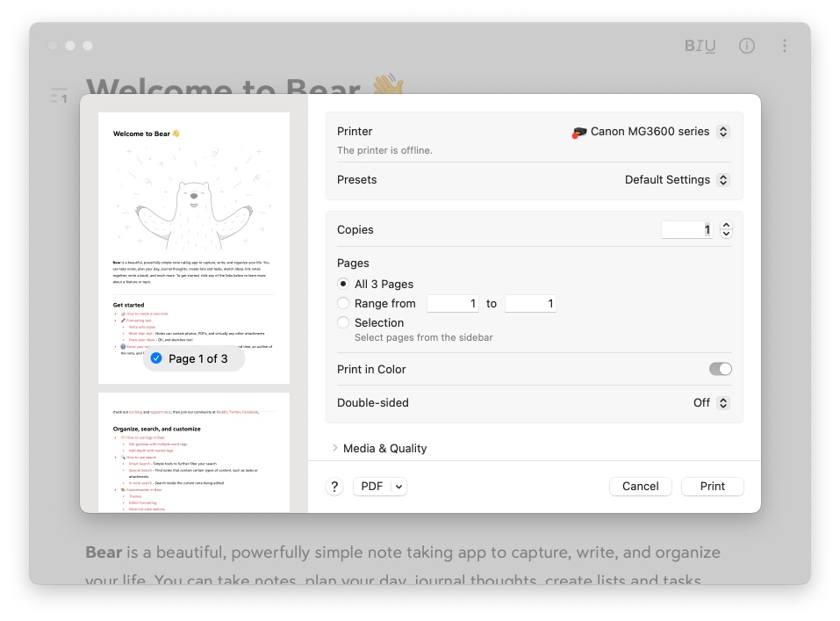Click the Range from start page field
Viewport: 840px width, 621px height.
click(x=453, y=304)
